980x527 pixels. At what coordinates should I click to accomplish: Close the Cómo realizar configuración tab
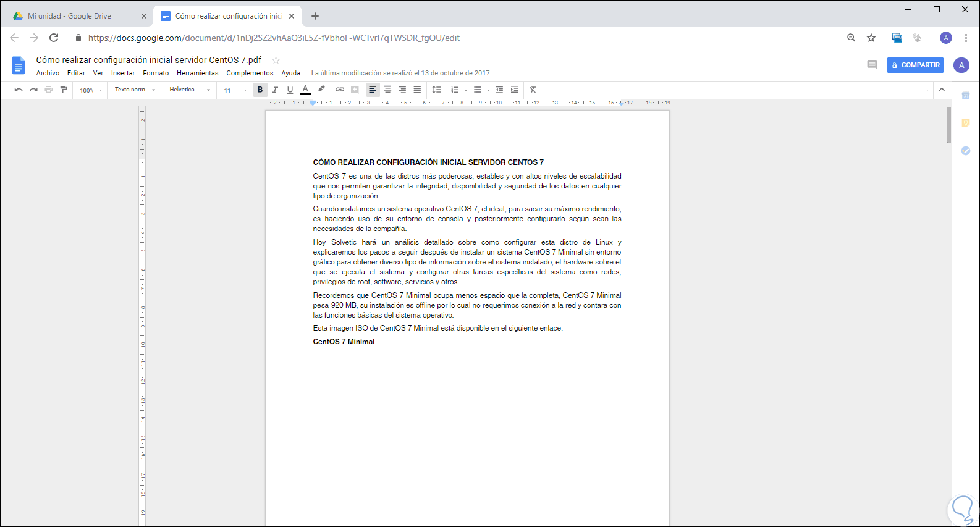click(x=292, y=16)
